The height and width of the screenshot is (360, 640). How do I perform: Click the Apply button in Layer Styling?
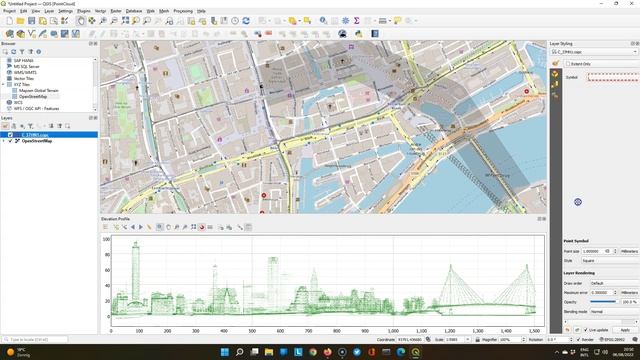(625, 330)
